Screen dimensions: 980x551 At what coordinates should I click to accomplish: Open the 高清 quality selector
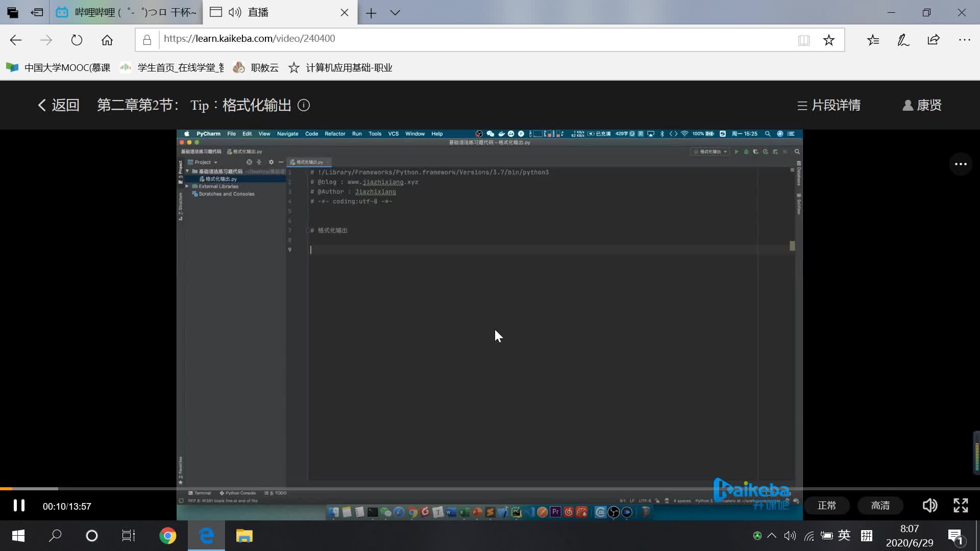coord(880,506)
